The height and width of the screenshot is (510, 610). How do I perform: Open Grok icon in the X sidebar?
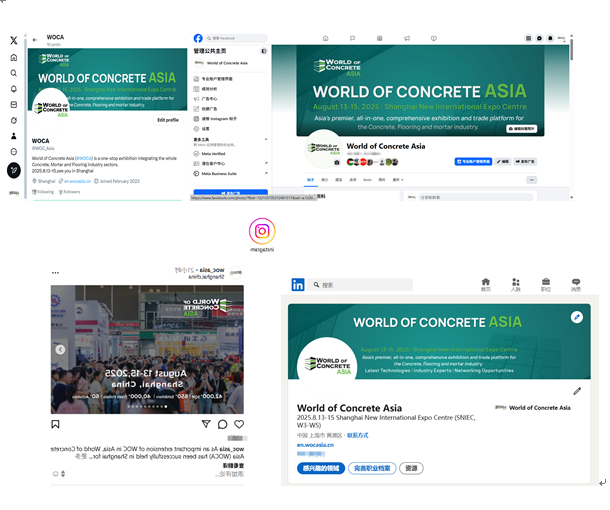pyautogui.click(x=14, y=120)
